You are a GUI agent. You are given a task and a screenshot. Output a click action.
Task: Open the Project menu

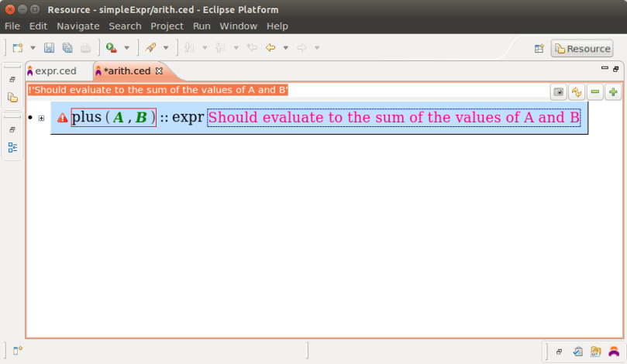(167, 26)
